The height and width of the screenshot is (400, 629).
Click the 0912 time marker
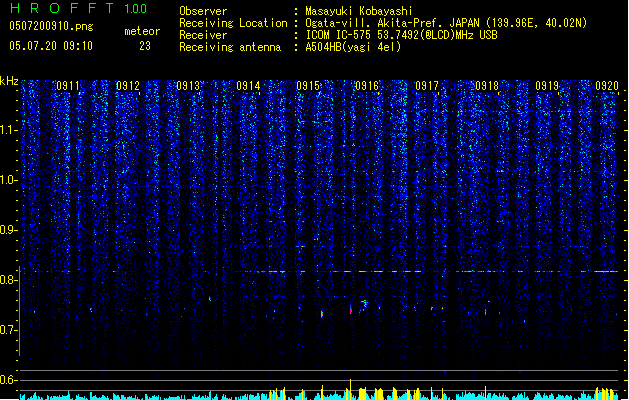coord(128,86)
